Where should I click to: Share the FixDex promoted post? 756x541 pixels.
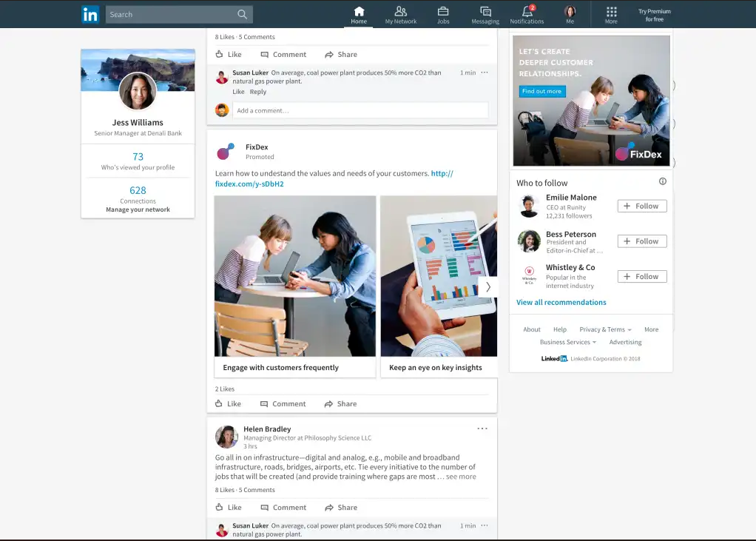(340, 403)
